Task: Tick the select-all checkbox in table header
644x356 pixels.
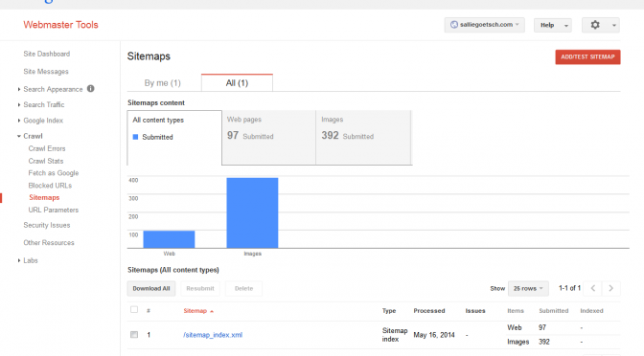Action: pyautogui.click(x=134, y=310)
